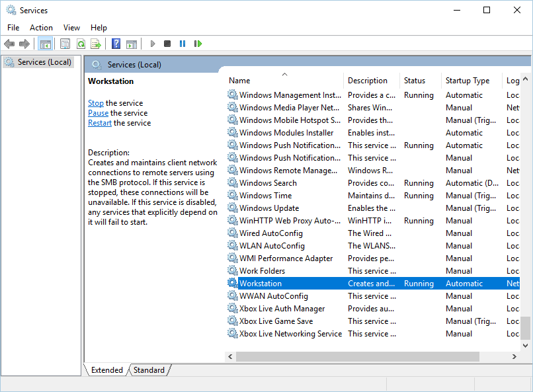Image resolution: width=533 pixels, height=392 pixels.
Task: Select the gear icon beside Work Folders
Action: (x=233, y=271)
